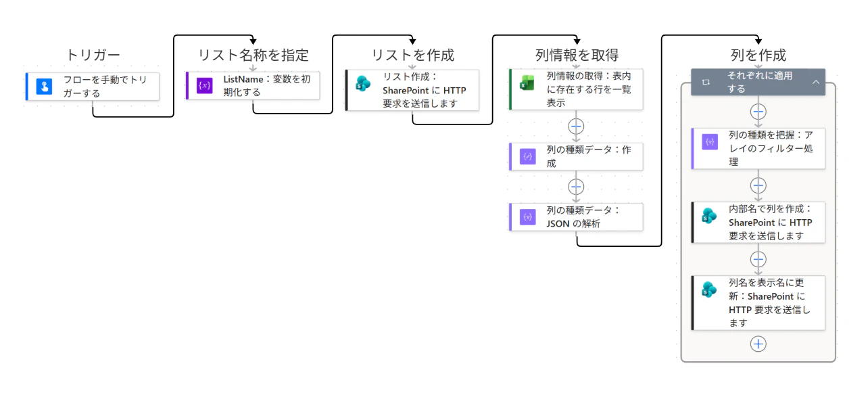The height and width of the screenshot is (393, 868).
Task: Click SharePoint icon on 内部名で列を作成 action
Action: tap(709, 216)
